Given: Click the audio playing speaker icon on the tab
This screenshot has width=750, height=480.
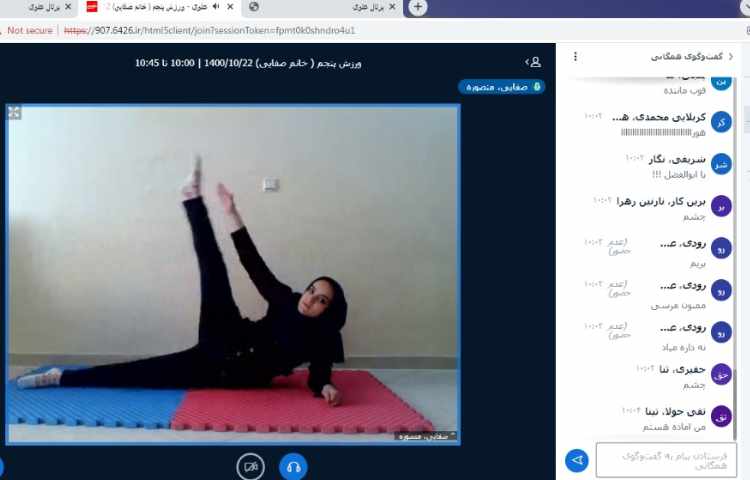Looking at the screenshot, I should click(216, 7).
